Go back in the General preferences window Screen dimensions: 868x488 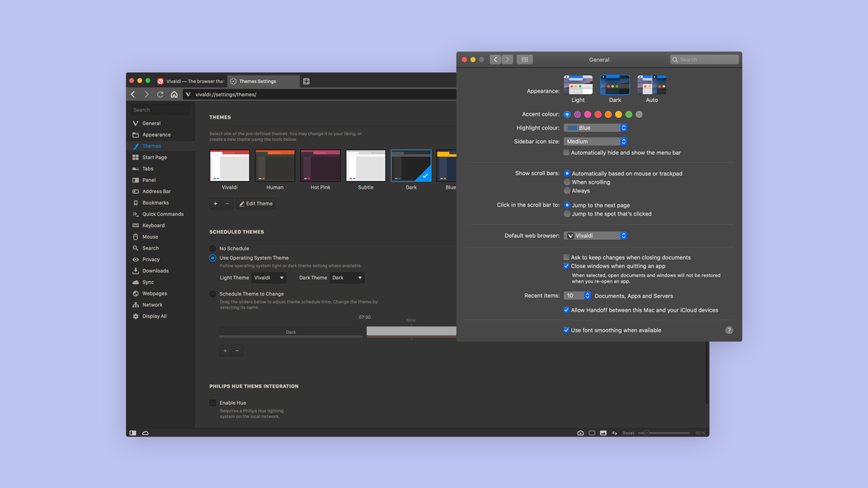click(495, 60)
